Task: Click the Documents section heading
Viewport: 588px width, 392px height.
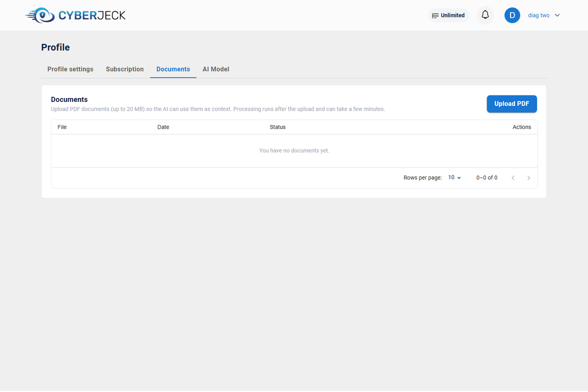Action: 69,99
